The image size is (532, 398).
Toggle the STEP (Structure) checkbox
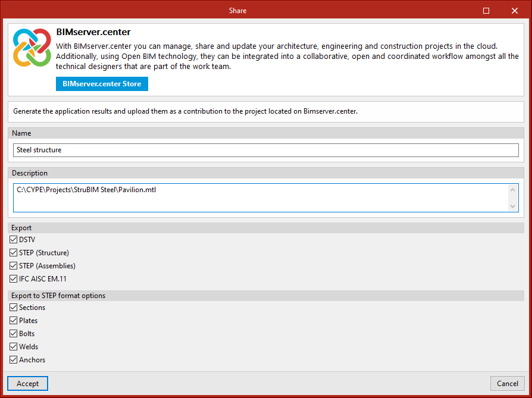(x=14, y=253)
